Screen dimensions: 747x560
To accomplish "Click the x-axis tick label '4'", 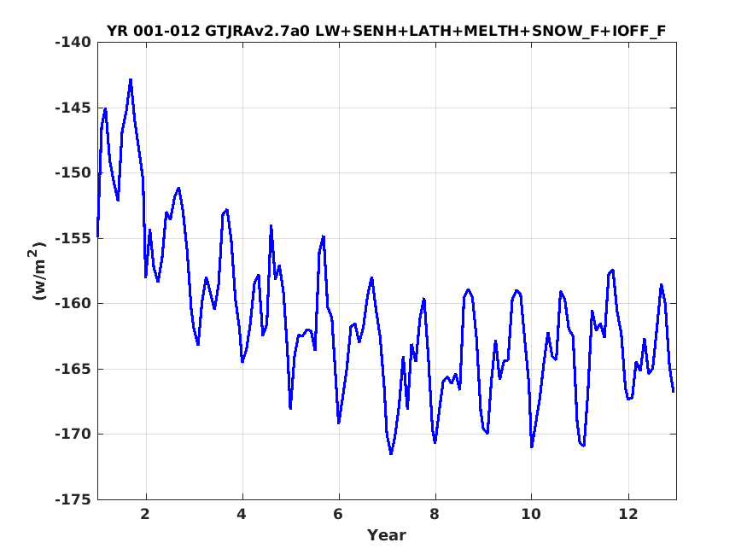I will click(x=242, y=514).
